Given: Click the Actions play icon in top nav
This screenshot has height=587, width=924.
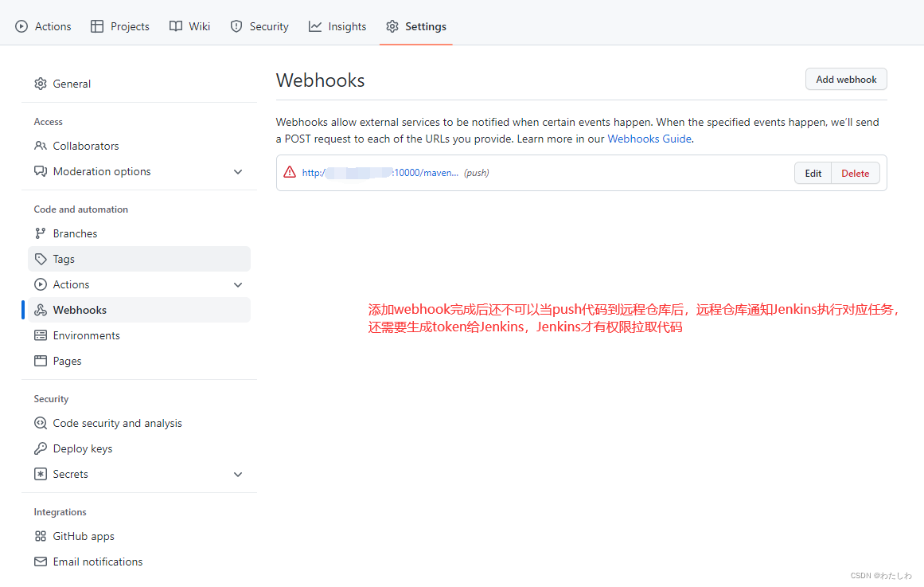Looking at the screenshot, I should tap(21, 26).
